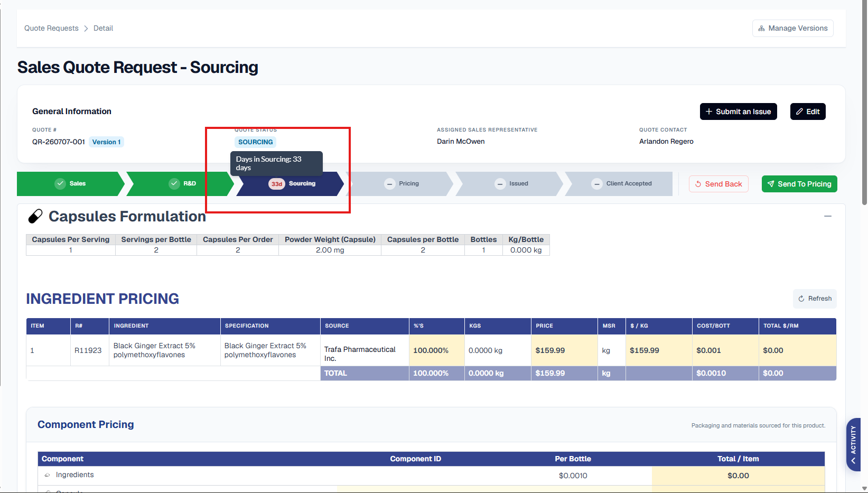
Task: Click the SOURCING status badge
Action: (255, 142)
